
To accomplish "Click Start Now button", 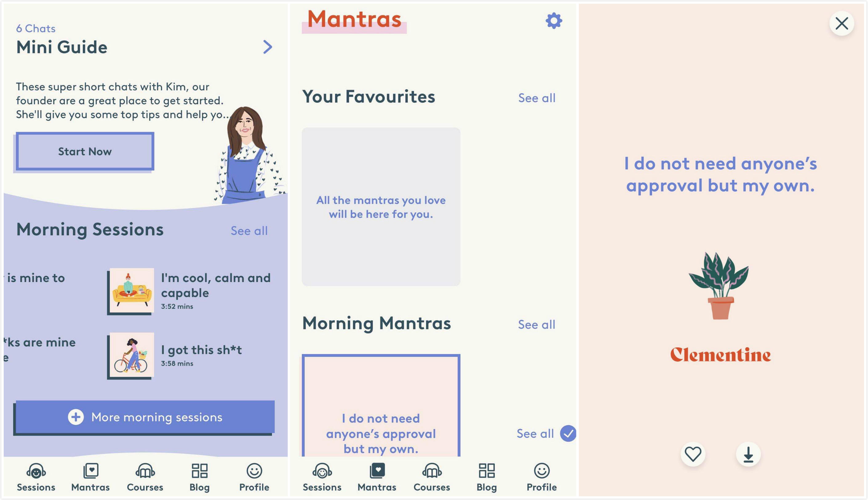I will [85, 151].
